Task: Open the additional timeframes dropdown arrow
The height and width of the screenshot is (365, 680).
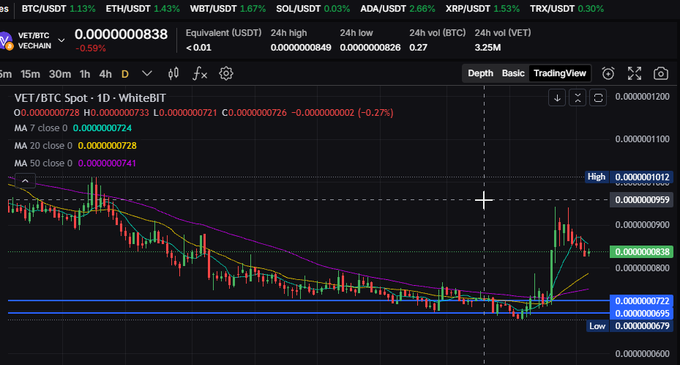Action: pos(147,73)
